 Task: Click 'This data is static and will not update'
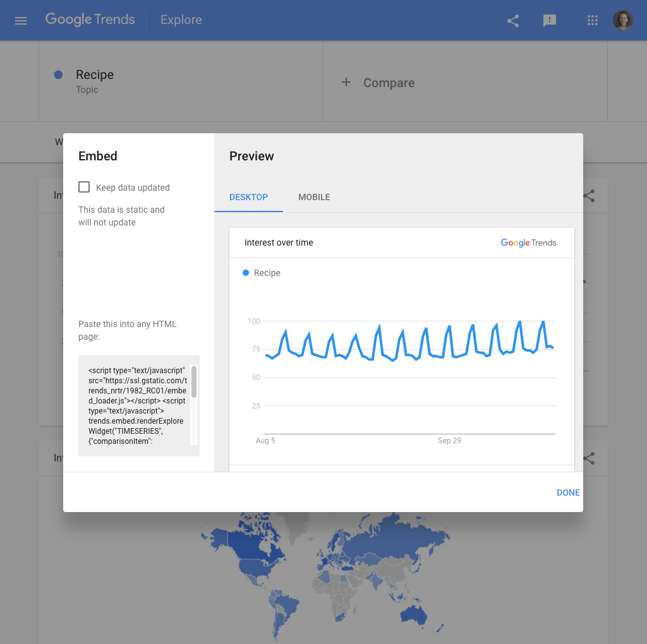[121, 216]
